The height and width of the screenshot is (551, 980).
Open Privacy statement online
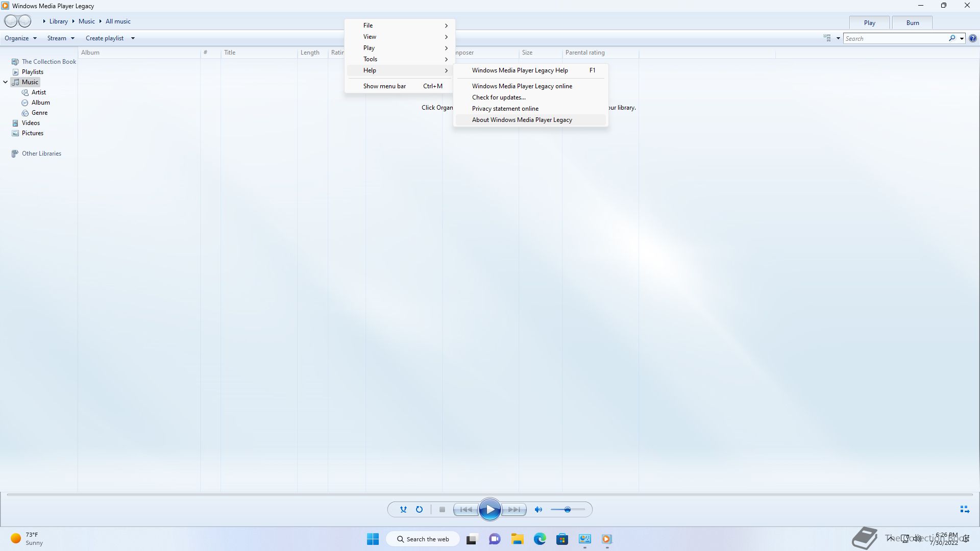tap(531, 109)
